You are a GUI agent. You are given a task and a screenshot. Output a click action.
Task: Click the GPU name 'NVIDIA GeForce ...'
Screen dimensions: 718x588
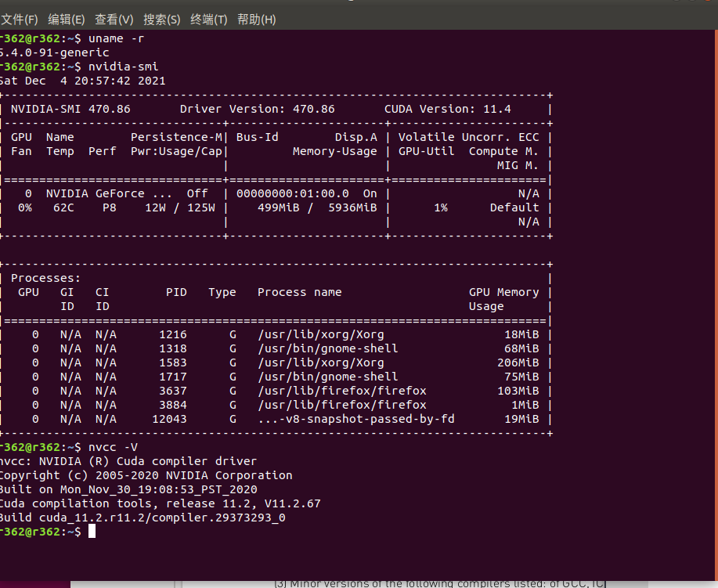pos(109,193)
